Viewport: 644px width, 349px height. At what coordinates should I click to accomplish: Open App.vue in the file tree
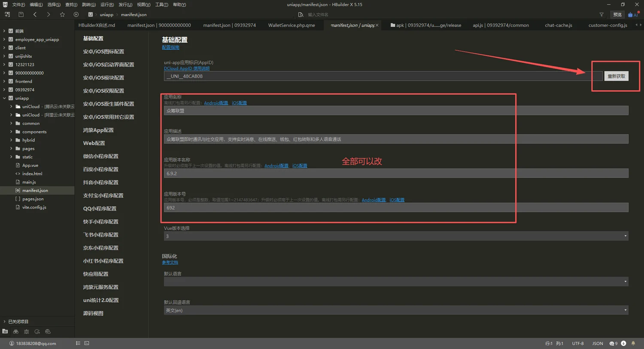[x=30, y=165]
